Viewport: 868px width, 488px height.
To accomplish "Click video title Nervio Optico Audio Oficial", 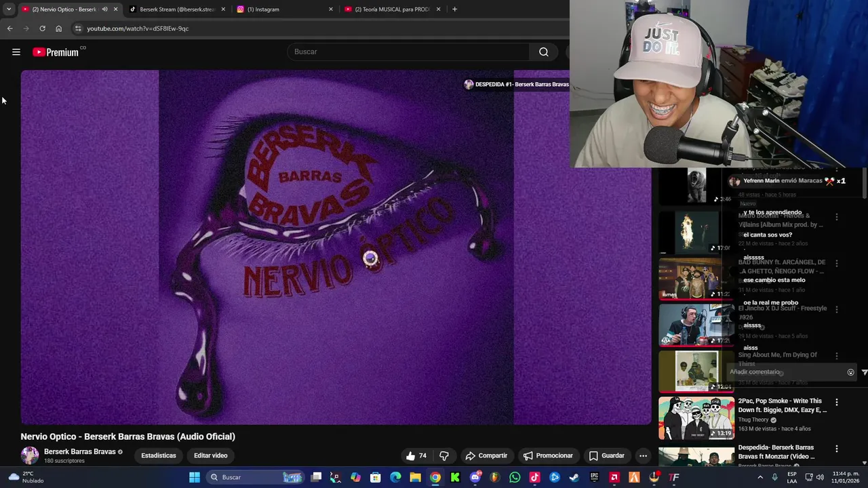I will 128,436.
